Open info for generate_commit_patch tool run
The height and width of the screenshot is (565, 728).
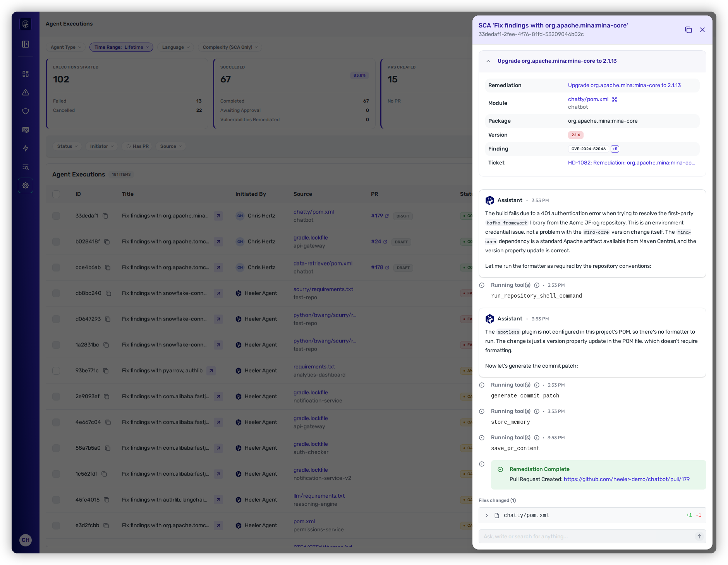(x=537, y=385)
